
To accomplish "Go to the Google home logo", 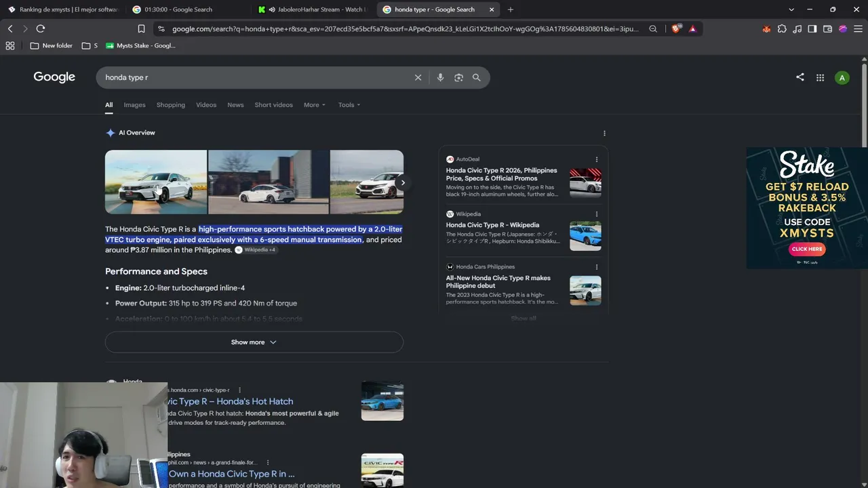I will [x=54, y=77].
